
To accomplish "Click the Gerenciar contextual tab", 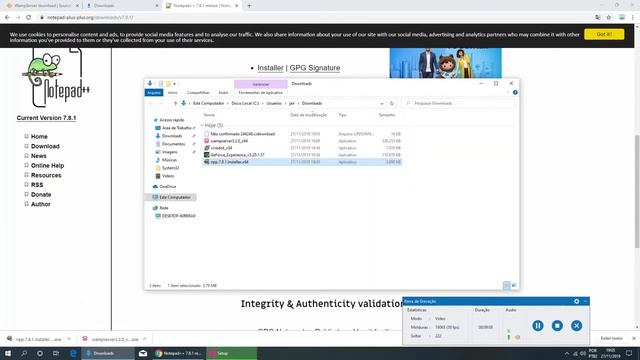I will click(x=261, y=84).
